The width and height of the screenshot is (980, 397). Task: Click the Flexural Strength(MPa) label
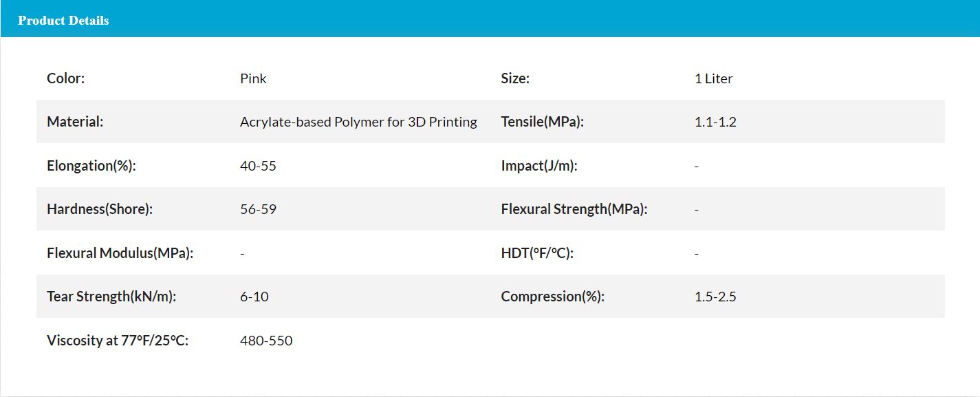(x=574, y=209)
